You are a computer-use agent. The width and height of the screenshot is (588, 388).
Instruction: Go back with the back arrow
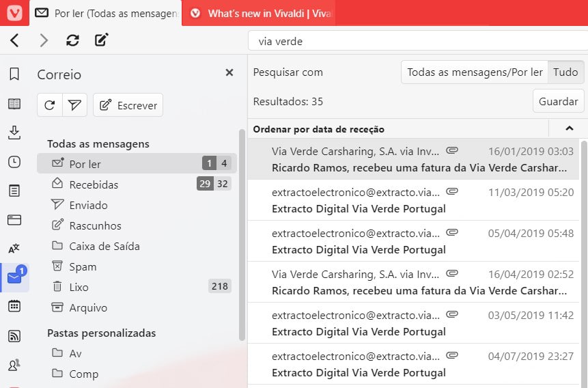[14, 40]
